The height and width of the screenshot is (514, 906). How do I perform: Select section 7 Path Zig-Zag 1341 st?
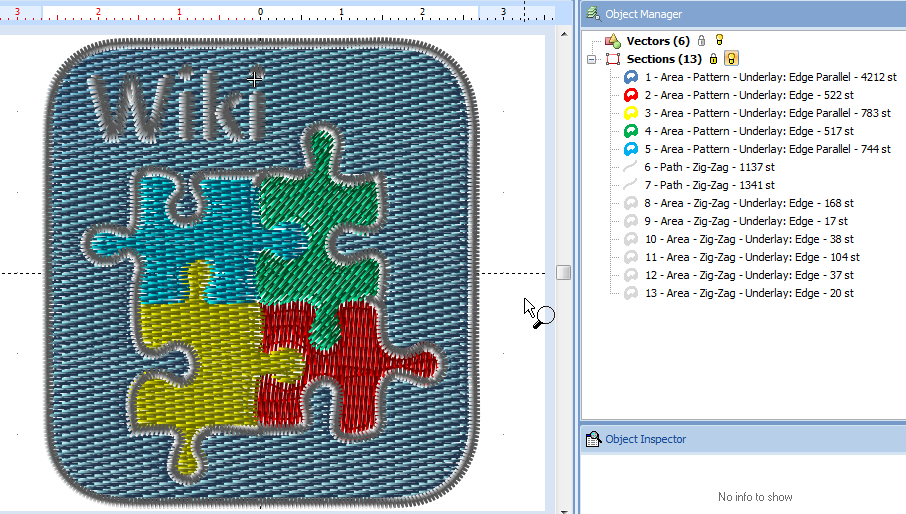coord(709,185)
